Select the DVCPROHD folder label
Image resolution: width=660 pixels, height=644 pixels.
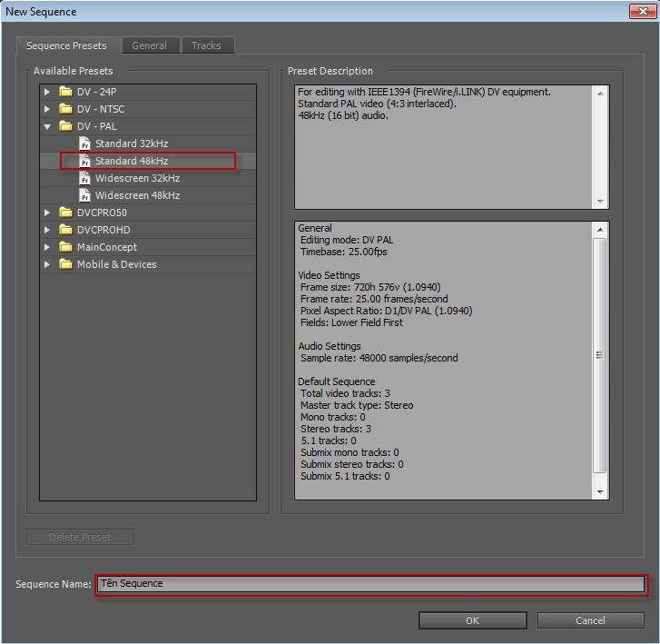tap(103, 230)
